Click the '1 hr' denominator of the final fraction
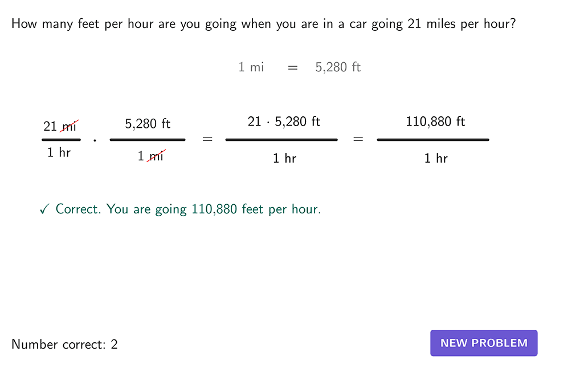 click(436, 159)
